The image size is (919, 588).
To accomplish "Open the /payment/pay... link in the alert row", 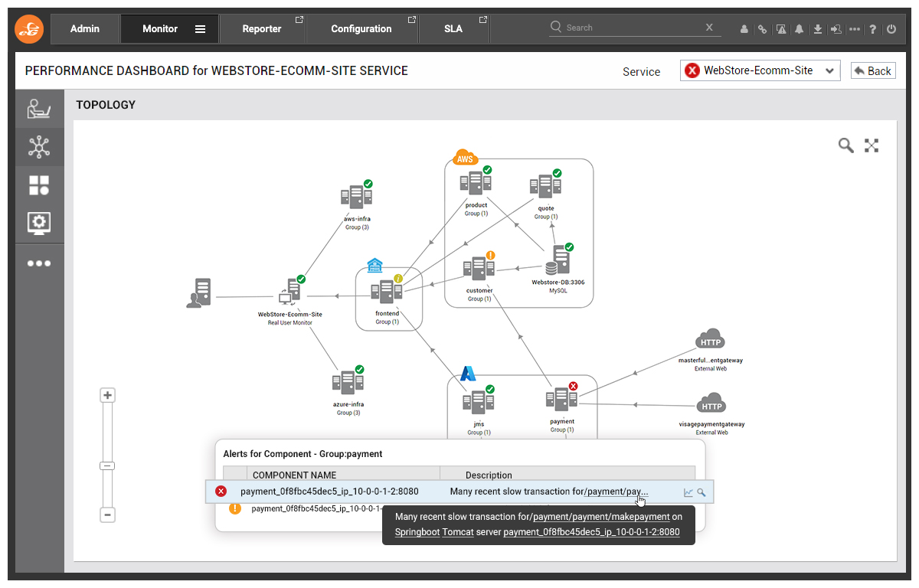I will tap(616, 492).
